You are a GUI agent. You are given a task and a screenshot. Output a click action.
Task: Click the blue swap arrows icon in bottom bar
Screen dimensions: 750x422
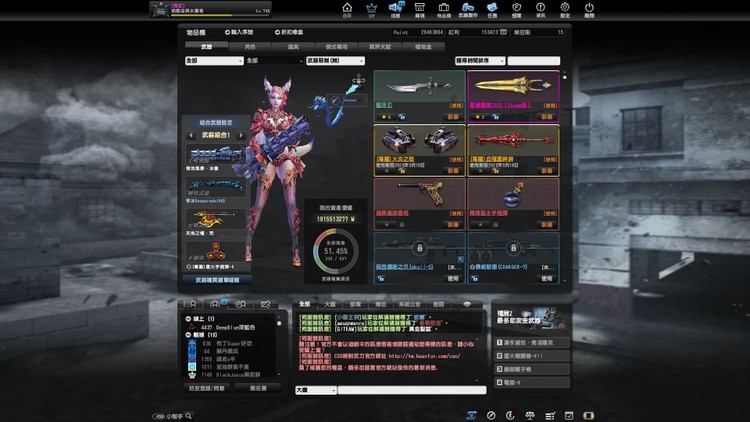[x=472, y=415]
